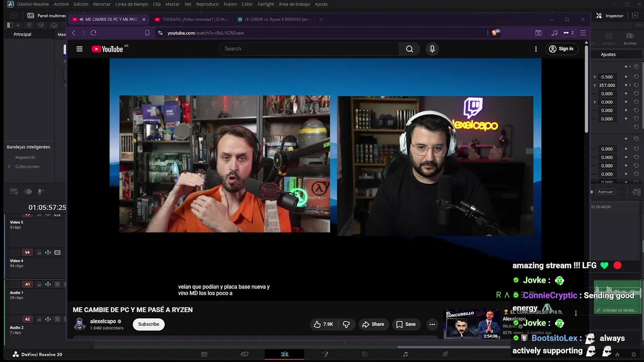Switch to the i9-12900K vs Ryzen tab
Viewport: 644px width, 362px height.
274,19
